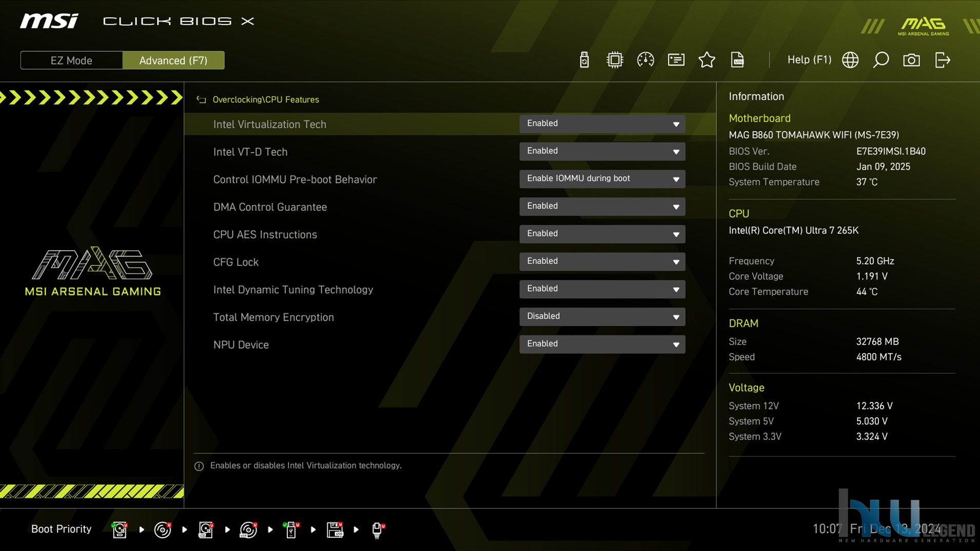980x551 pixels.
Task: Click the info icon beside the help description
Action: coord(199,466)
